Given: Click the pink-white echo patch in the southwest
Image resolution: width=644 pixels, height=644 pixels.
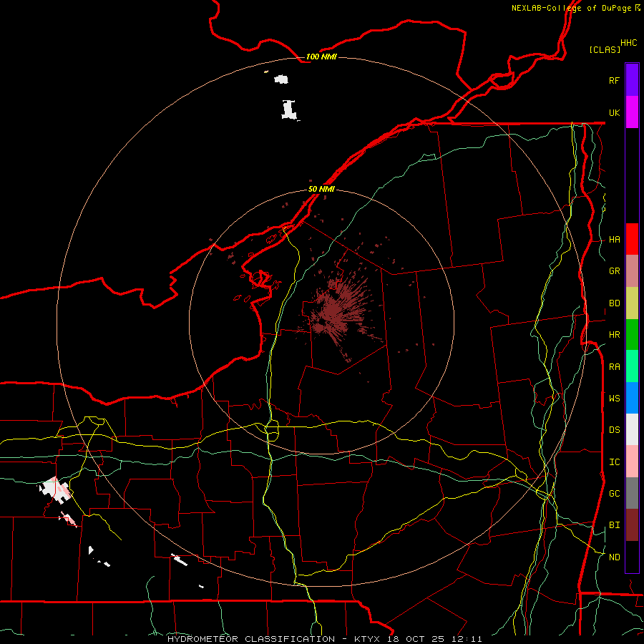Looking at the screenshot, I should pyautogui.click(x=55, y=489).
